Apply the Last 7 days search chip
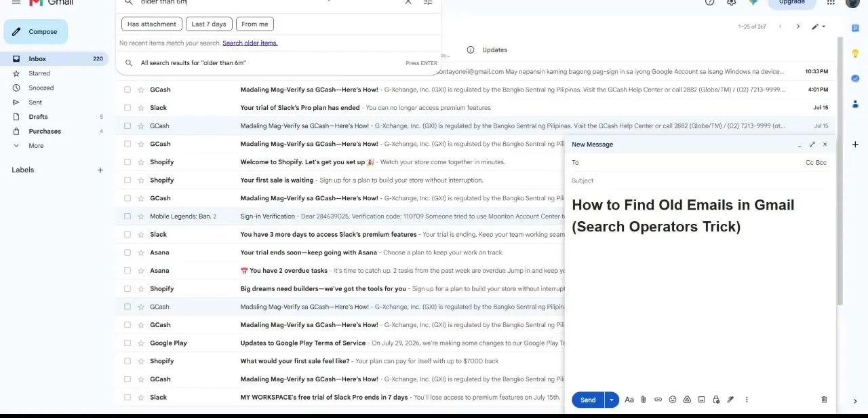Viewport: 868px width, 418px height. 209,24
